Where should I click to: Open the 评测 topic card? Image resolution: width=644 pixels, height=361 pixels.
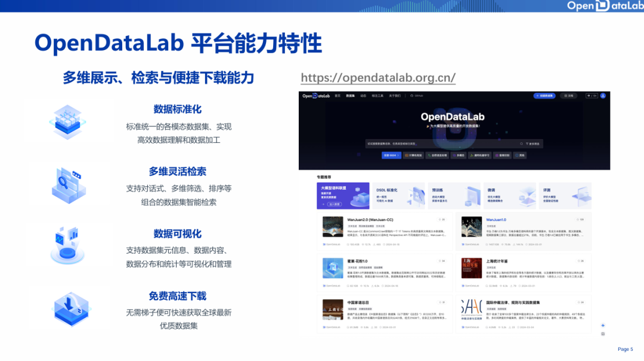(x=565, y=195)
